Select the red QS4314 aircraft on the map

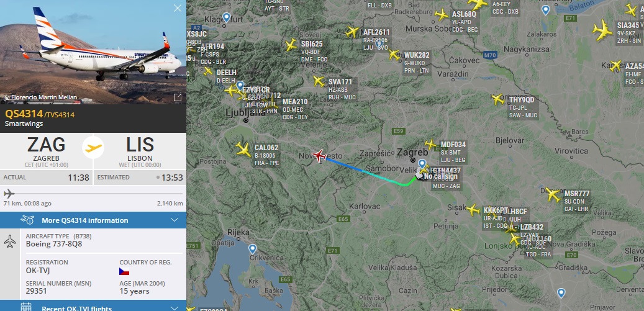tap(319, 156)
